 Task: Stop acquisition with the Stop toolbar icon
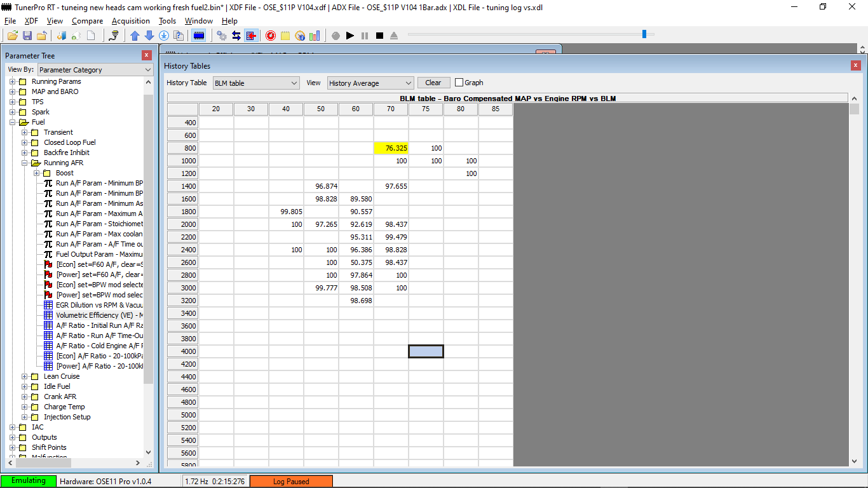pos(380,36)
